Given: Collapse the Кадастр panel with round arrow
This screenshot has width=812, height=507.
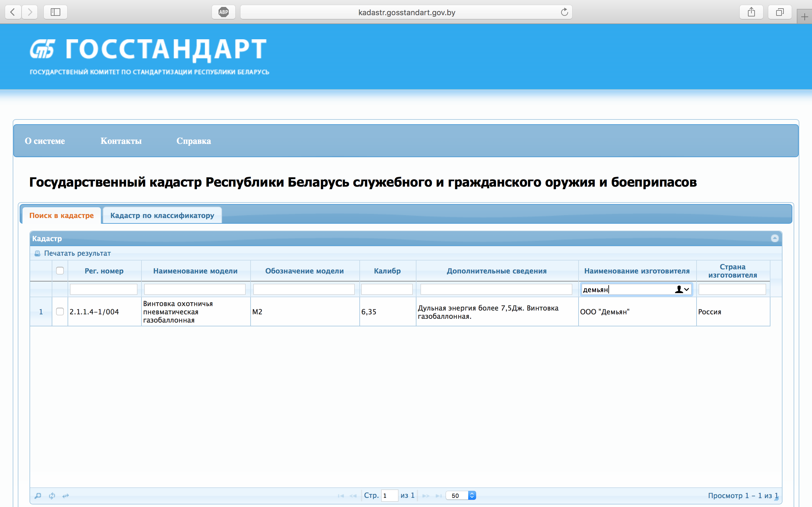Looking at the screenshot, I should (775, 238).
